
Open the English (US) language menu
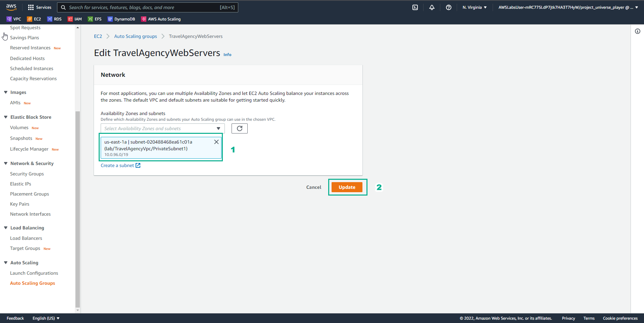pos(46,318)
